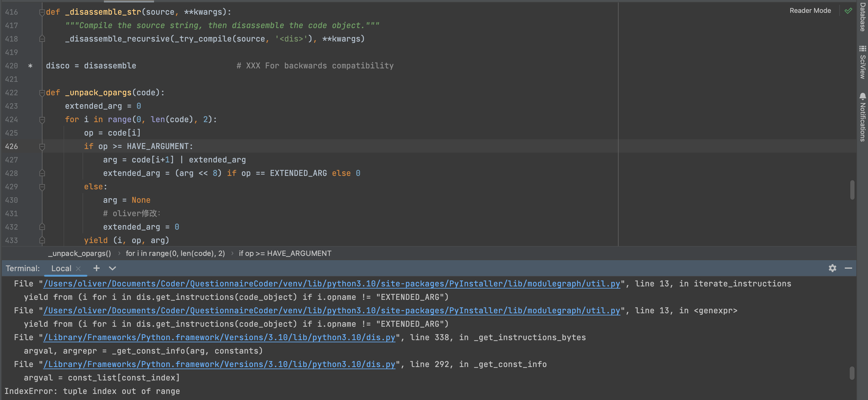Image resolution: width=868 pixels, height=400 pixels.
Task: Open the terminal tabs chevron dropdown
Action: click(112, 268)
